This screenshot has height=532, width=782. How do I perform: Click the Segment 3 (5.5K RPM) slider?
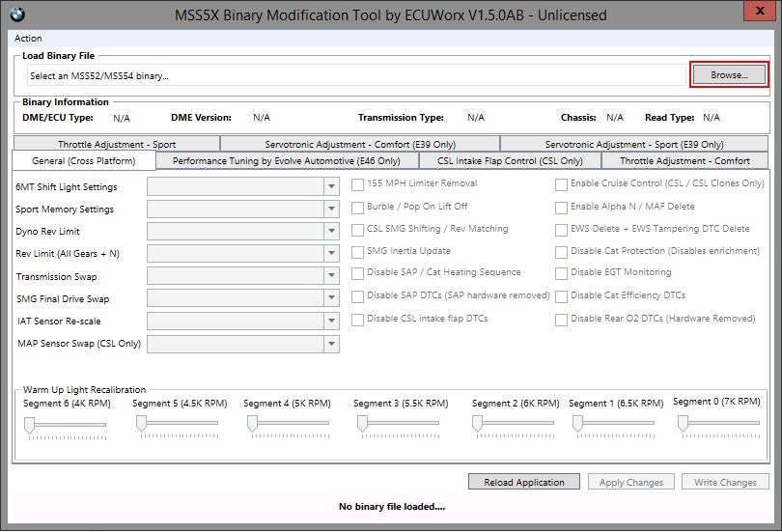[x=399, y=425]
